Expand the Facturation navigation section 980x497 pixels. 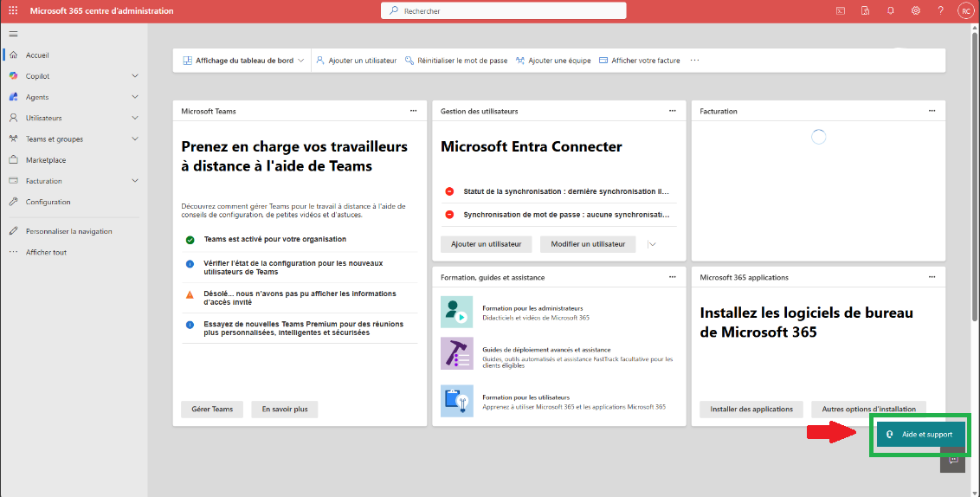(x=135, y=181)
